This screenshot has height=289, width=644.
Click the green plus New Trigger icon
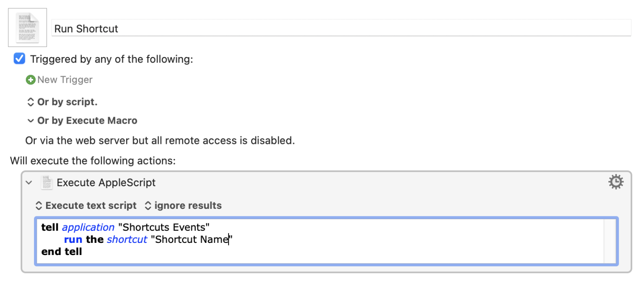coord(31,80)
